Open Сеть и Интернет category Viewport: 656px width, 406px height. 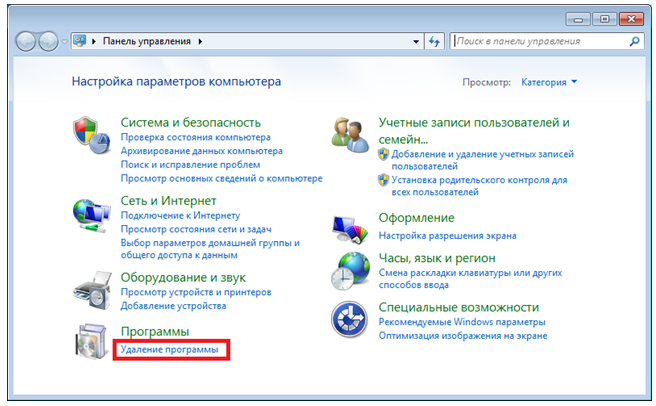pos(169,201)
